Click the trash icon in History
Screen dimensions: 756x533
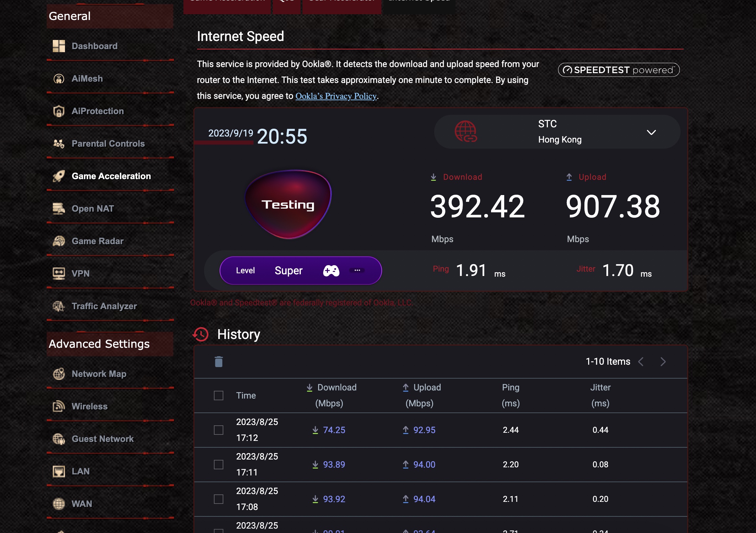click(219, 362)
